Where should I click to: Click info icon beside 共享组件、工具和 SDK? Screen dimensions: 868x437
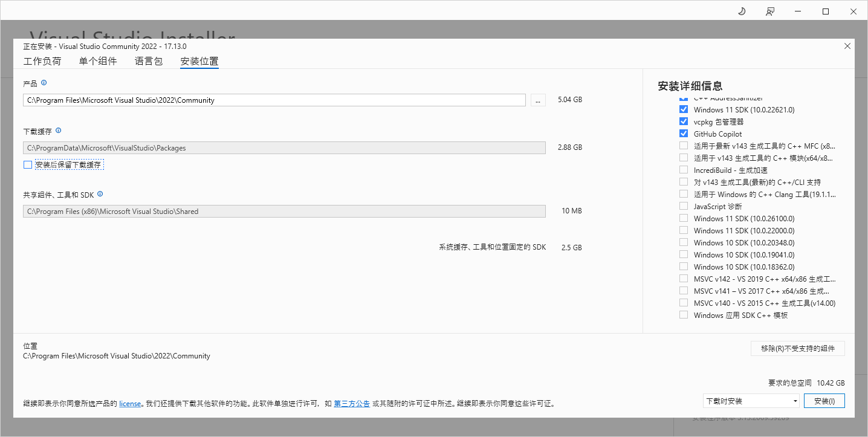click(x=100, y=194)
